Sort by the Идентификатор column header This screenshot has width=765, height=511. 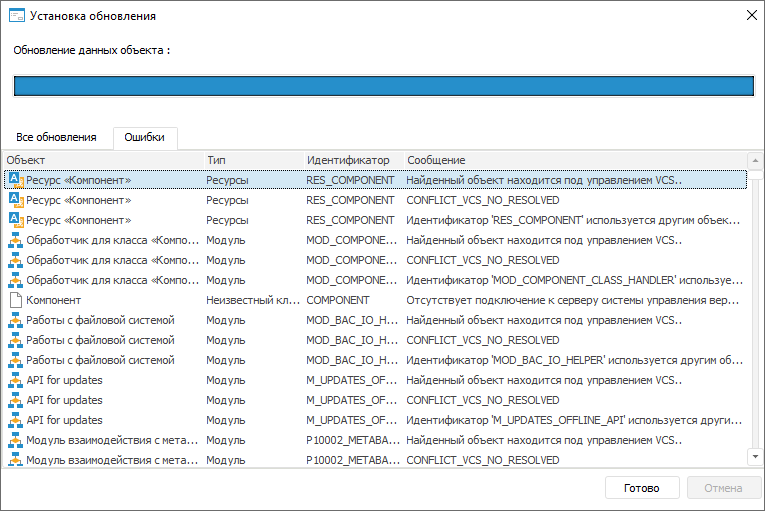350,160
